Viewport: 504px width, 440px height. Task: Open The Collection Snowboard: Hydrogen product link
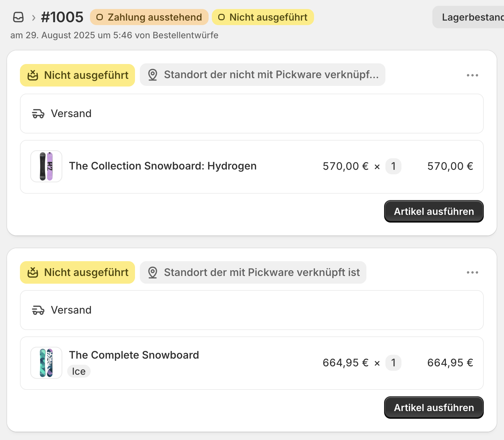[163, 166]
